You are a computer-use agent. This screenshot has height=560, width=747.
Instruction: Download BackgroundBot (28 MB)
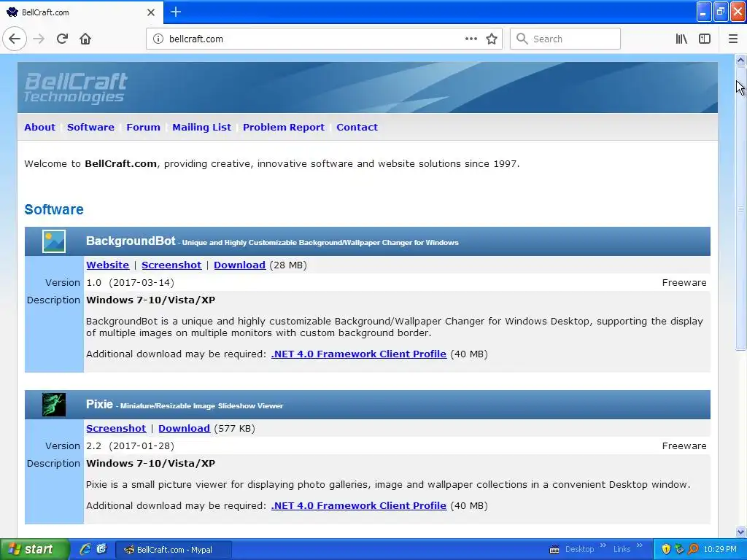click(x=239, y=265)
